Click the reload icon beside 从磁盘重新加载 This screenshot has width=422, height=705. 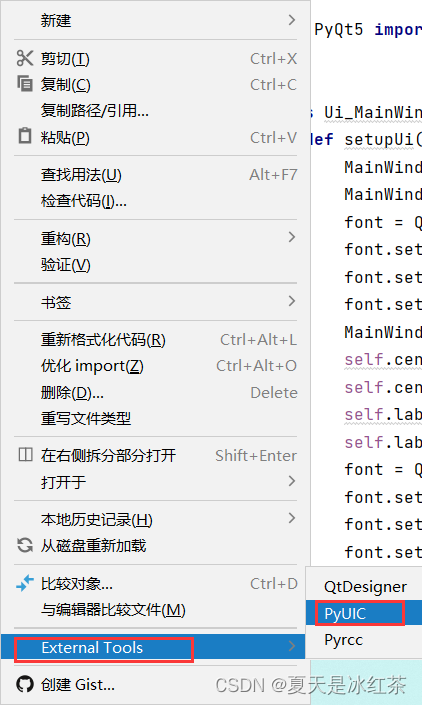(x=25, y=545)
